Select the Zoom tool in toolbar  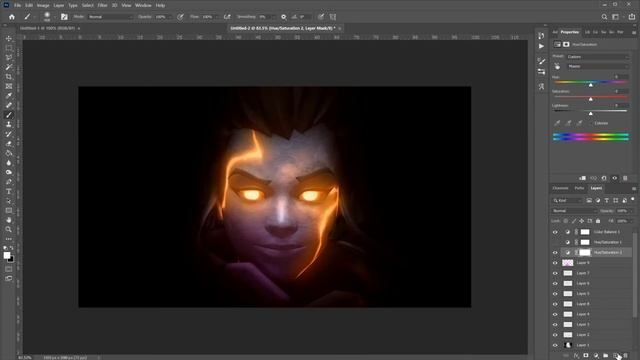[9, 229]
